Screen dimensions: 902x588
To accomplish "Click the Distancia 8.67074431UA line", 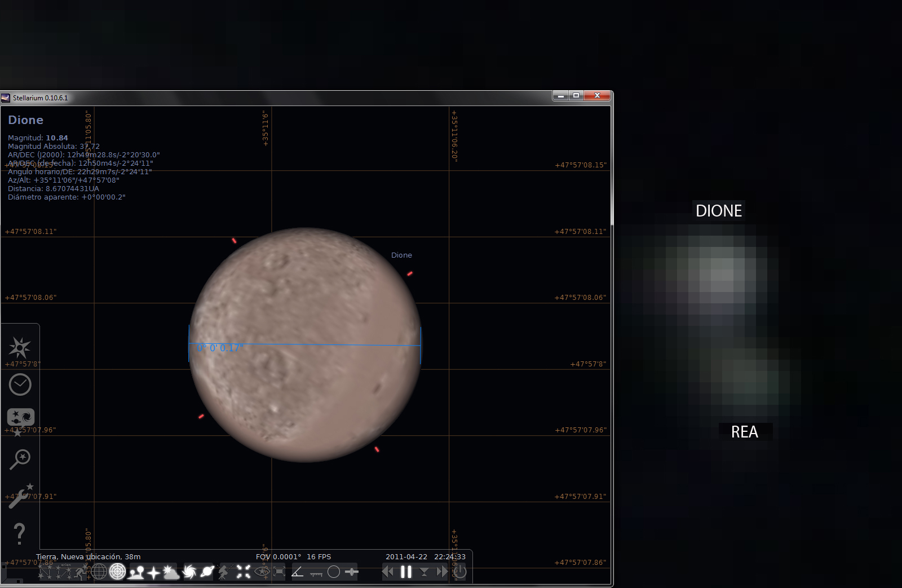I will point(54,188).
